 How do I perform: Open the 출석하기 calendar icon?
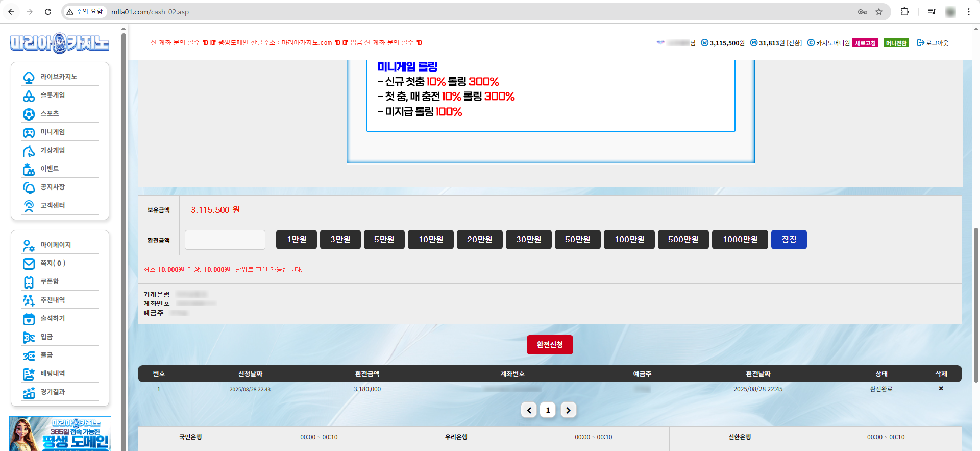click(29, 319)
